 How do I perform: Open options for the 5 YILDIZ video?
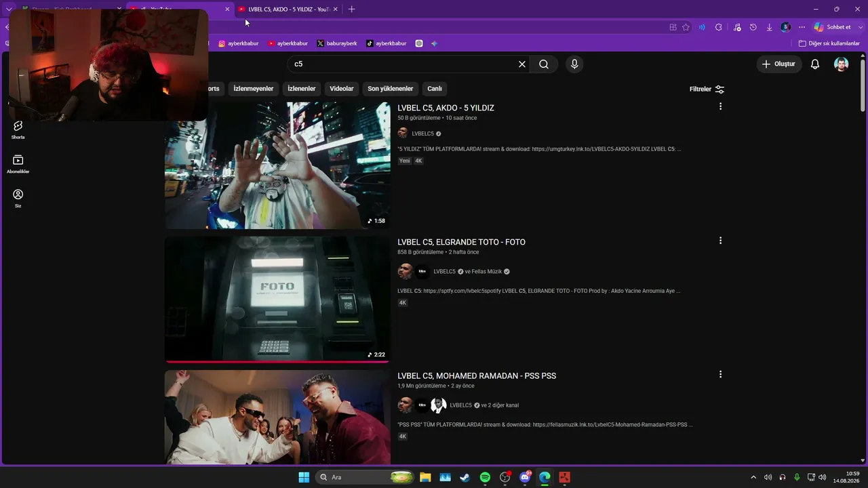720,106
